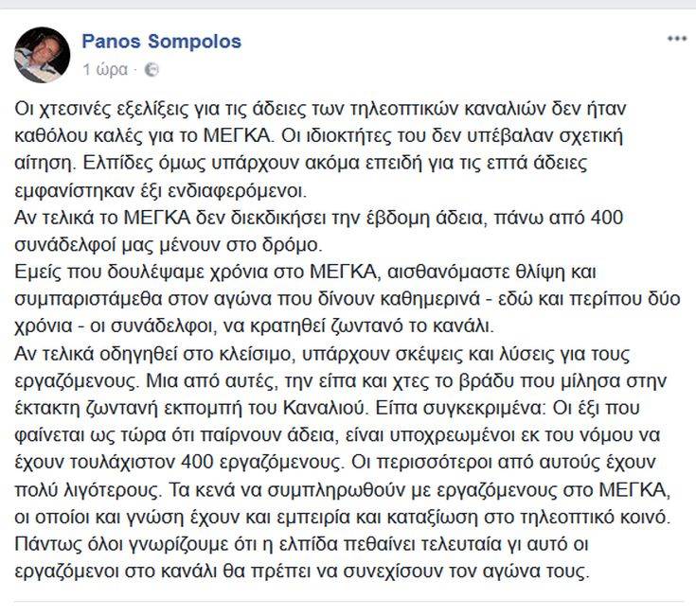Open the post's '1 ώρα' timestamp

click(x=105, y=70)
